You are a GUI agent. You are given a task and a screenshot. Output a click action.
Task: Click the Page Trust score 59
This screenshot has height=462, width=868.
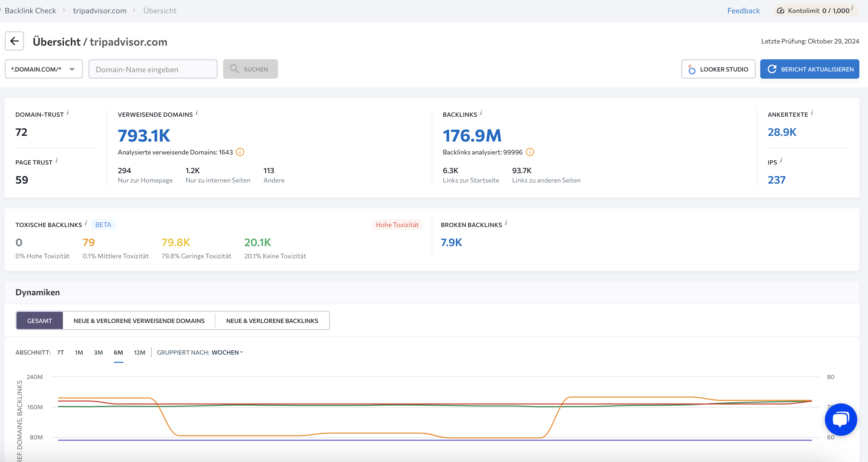(22, 180)
